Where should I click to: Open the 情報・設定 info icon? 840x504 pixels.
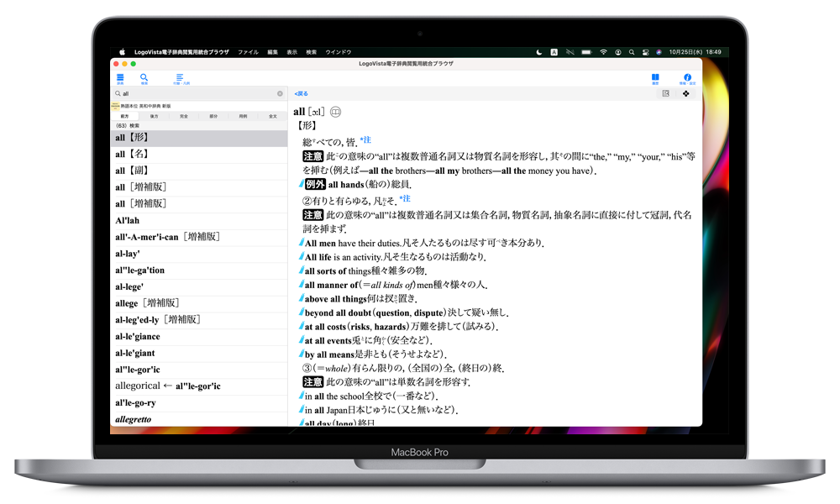[687, 78]
